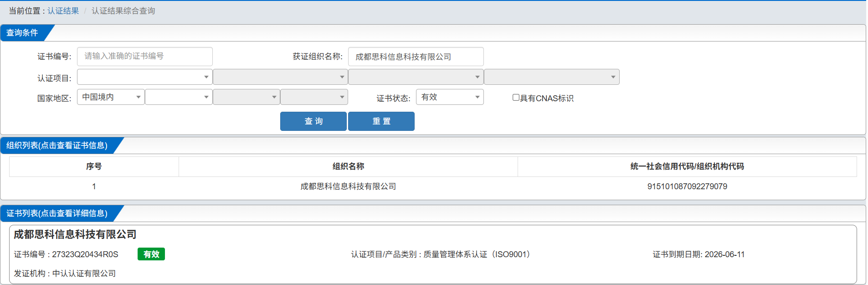Viewport: 868px width, 285px height.
Task: Click the 质量管理体系认证 (ISO9001) category text
Action: (x=478, y=254)
